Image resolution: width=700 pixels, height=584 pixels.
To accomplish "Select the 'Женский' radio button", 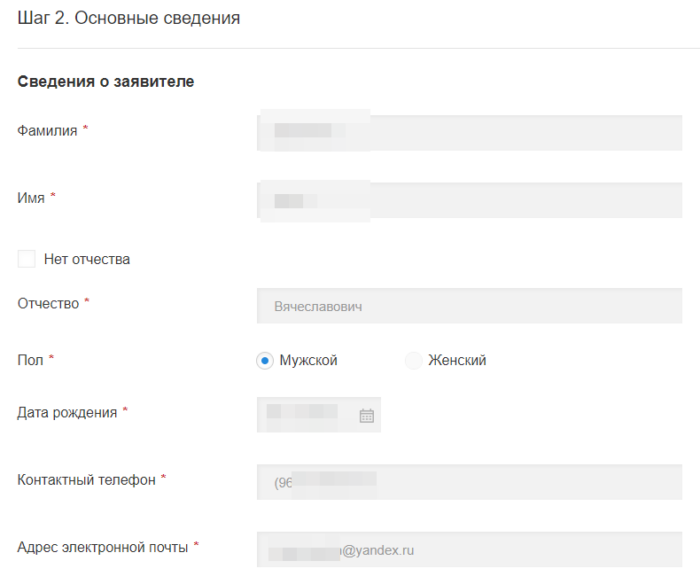I will [413, 361].
